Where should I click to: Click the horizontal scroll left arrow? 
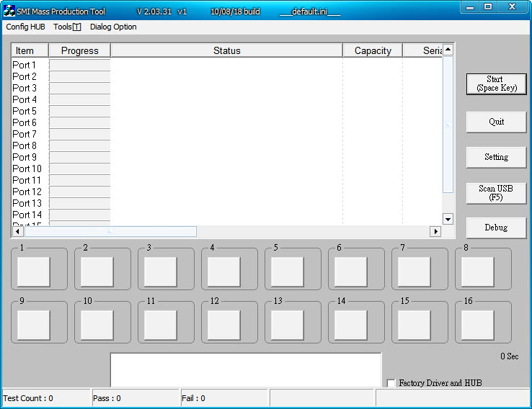point(17,231)
